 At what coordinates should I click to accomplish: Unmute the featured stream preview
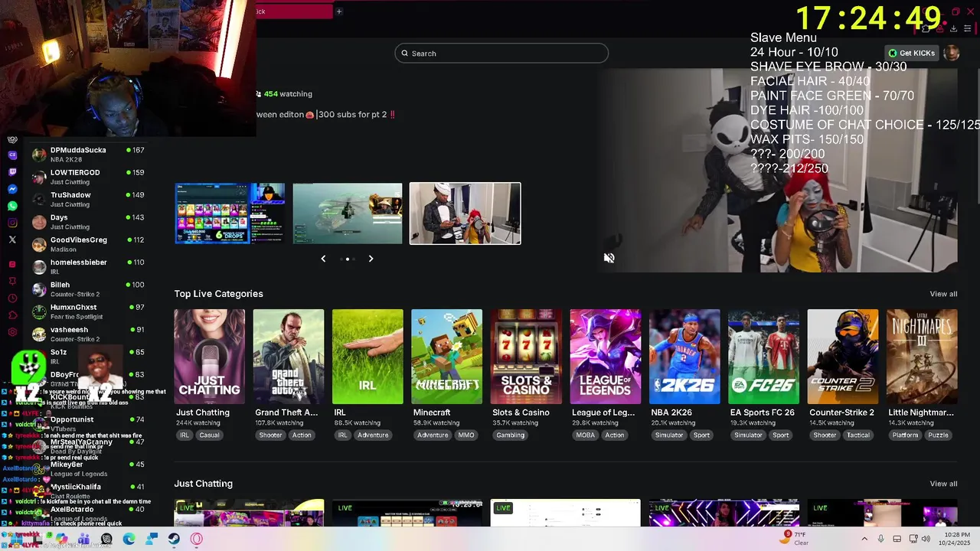pos(609,259)
